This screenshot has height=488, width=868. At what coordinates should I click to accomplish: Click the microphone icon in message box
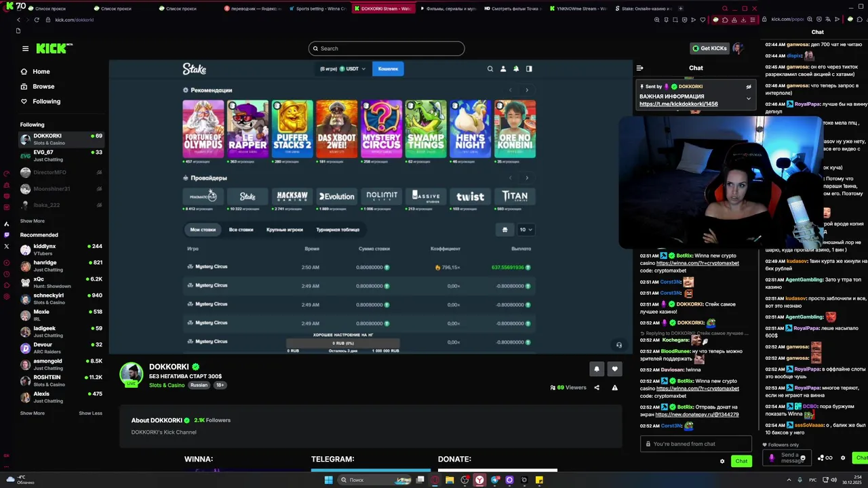772,458
